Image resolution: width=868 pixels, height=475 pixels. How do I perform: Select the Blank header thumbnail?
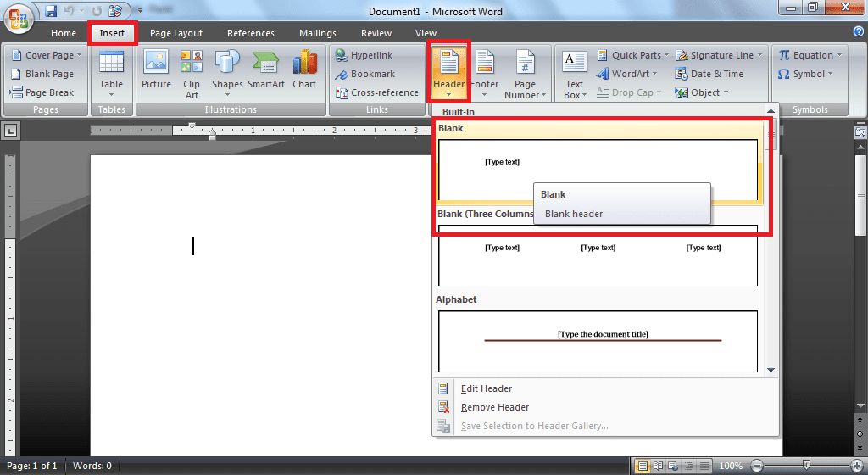click(598, 170)
